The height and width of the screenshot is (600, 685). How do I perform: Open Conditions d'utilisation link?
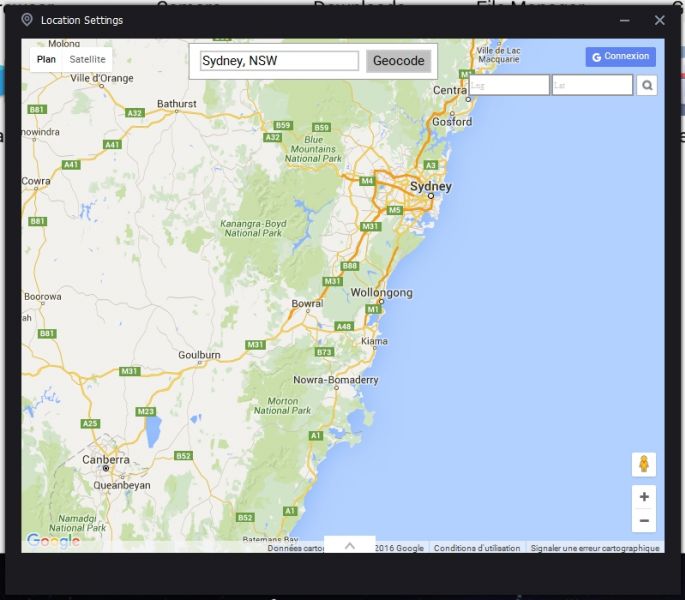477,548
